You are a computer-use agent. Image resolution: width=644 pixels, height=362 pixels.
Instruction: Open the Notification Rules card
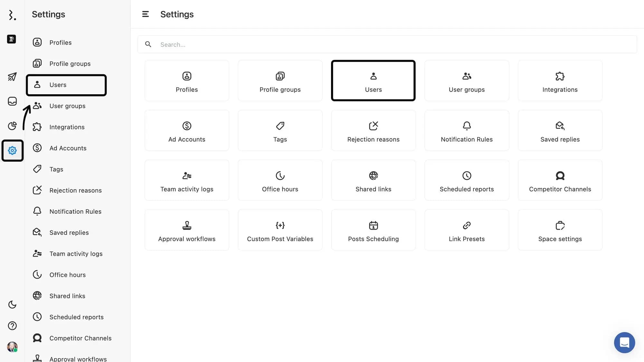[x=467, y=130]
